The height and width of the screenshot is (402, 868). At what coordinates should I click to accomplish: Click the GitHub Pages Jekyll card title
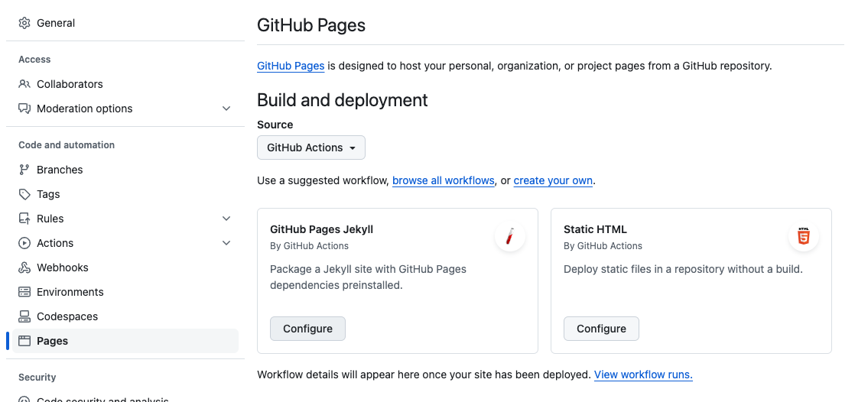pos(322,229)
